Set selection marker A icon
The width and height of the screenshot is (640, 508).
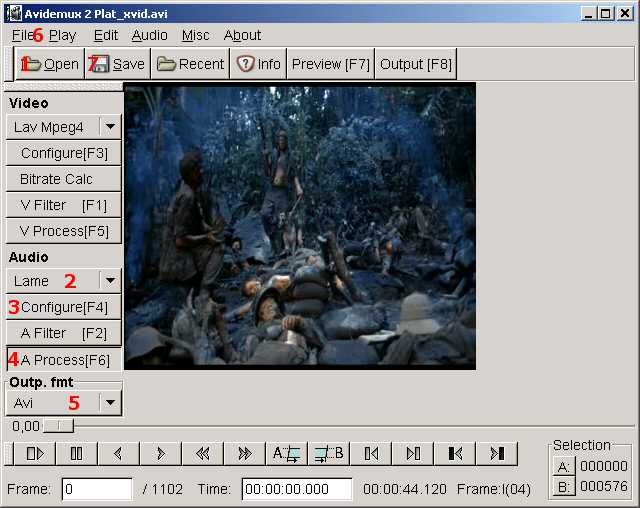[287, 453]
